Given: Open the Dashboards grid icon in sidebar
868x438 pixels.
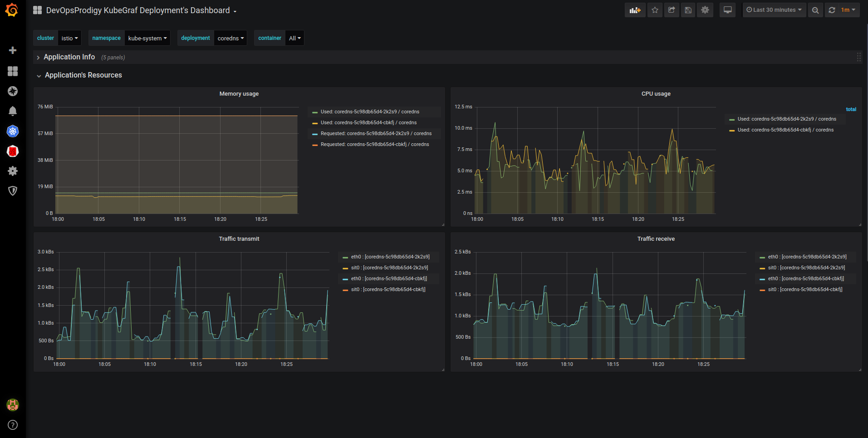Looking at the screenshot, I should 13,71.
